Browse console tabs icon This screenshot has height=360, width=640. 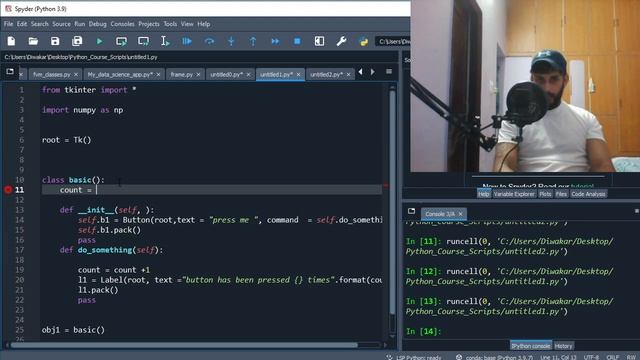coord(411,211)
